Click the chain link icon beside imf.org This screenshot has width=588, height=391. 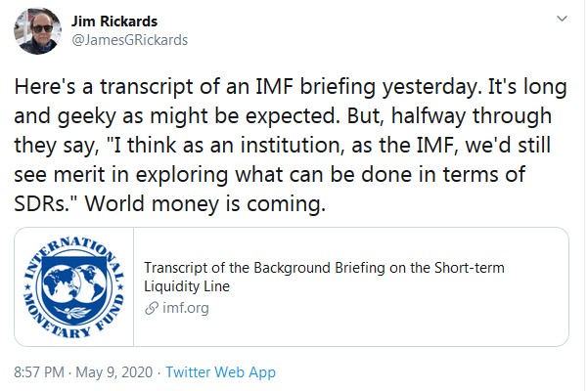point(150,308)
